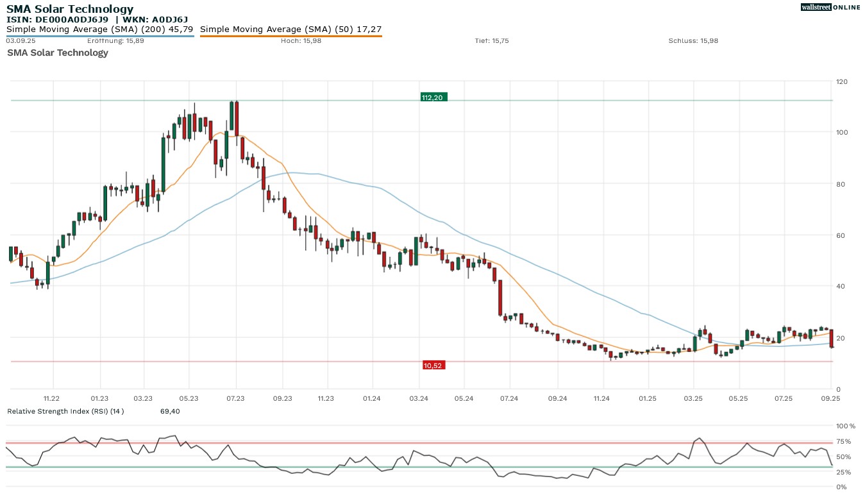Image resolution: width=865 pixels, height=504 pixels.
Task: Click the Relative Strength Index (RSI) (14) label
Action: pos(65,411)
